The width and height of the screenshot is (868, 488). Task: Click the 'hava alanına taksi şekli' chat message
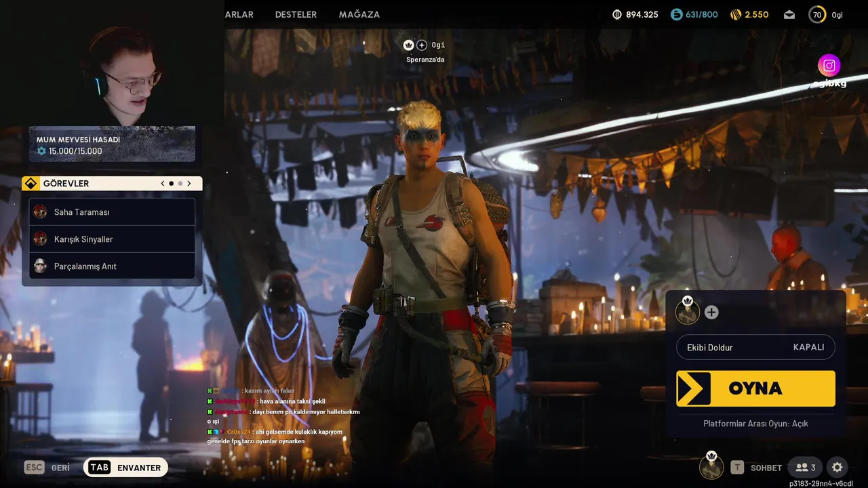pos(292,401)
